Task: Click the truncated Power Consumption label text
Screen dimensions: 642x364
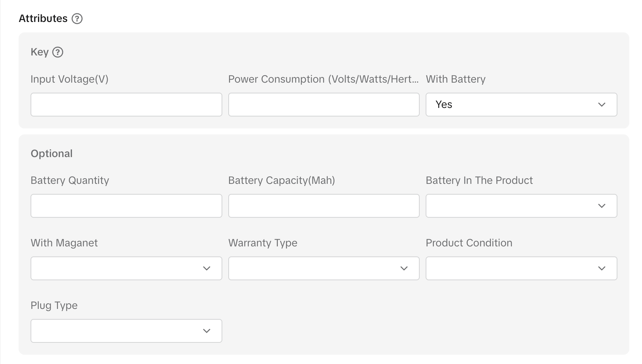Action: (323, 79)
